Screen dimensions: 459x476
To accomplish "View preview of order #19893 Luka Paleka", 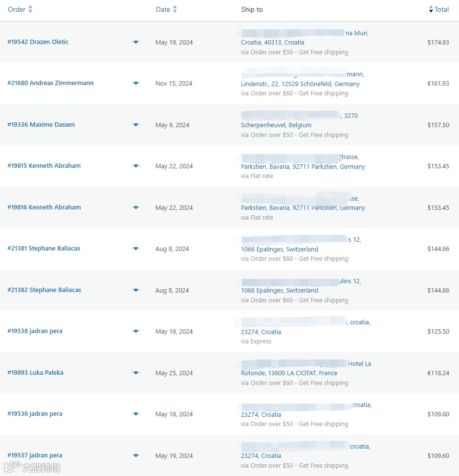I will click(136, 372).
